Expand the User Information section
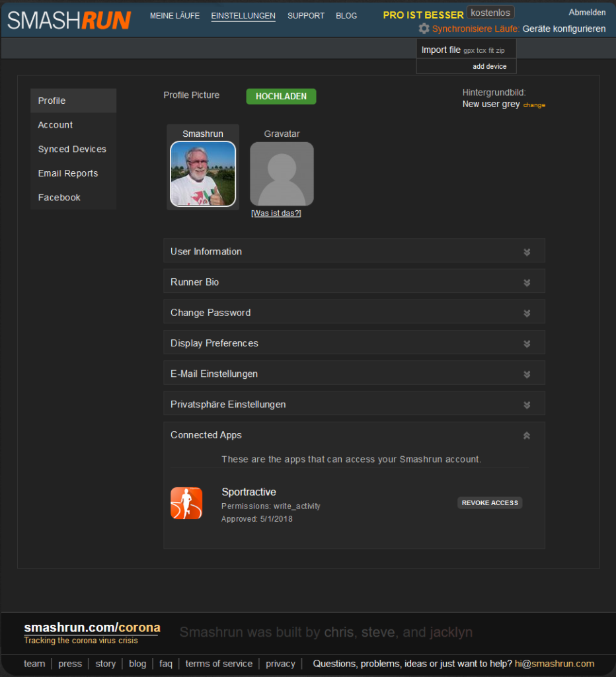Viewport: 616px width, 677px height. (527, 252)
